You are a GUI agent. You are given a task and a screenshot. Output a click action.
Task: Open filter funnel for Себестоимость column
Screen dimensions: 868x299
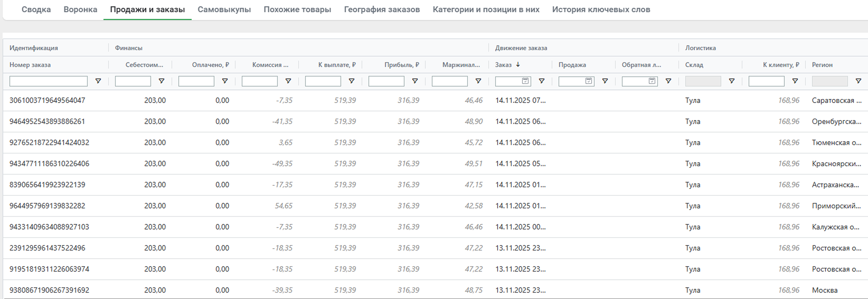(161, 81)
